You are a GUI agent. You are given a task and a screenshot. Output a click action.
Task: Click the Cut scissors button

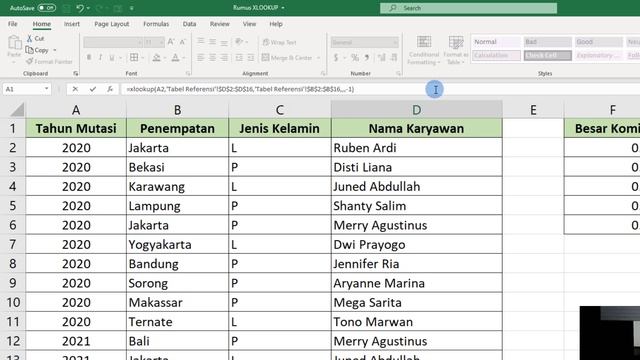pyautogui.click(x=36, y=38)
